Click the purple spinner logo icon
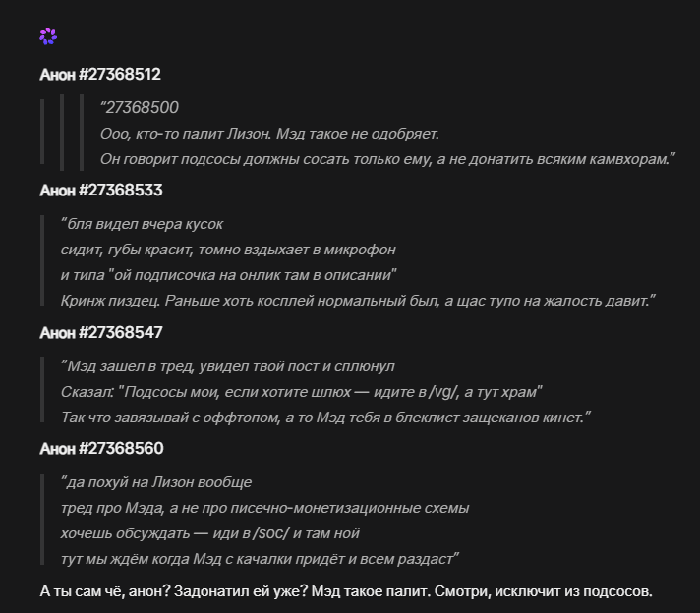The width and height of the screenshot is (700, 613). pyautogui.click(x=48, y=36)
